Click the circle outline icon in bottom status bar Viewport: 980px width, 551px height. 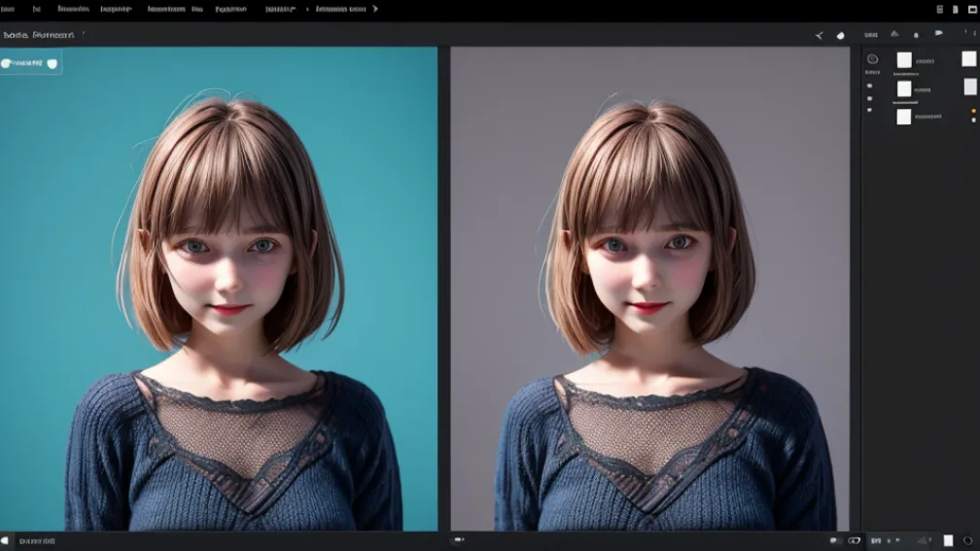[x=968, y=540]
